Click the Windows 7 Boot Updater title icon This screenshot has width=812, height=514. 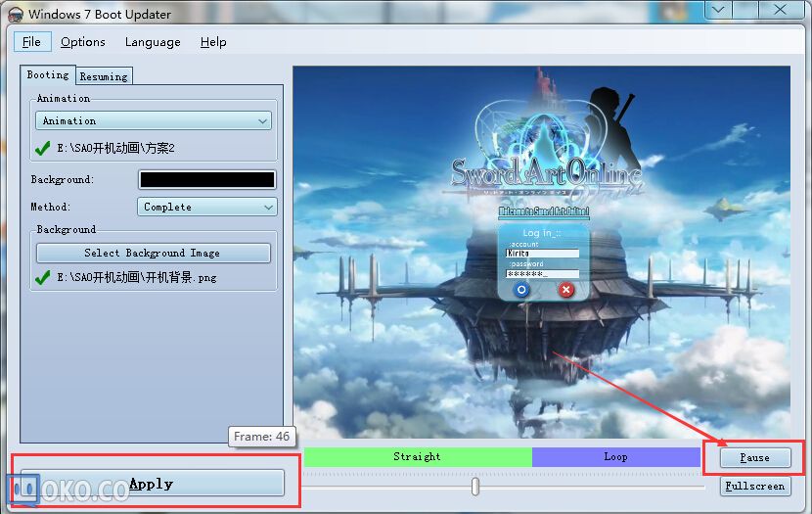pos(16,15)
